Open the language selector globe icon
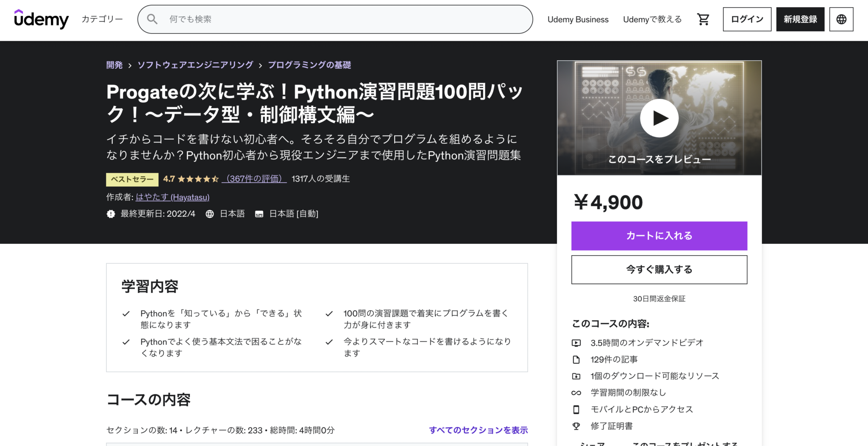 click(841, 19)
